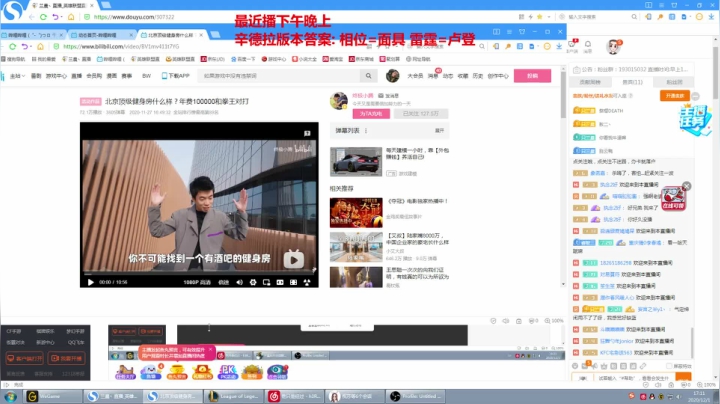
Task: Open the uploader's avatar beside video title
Action: coord(338,101)
